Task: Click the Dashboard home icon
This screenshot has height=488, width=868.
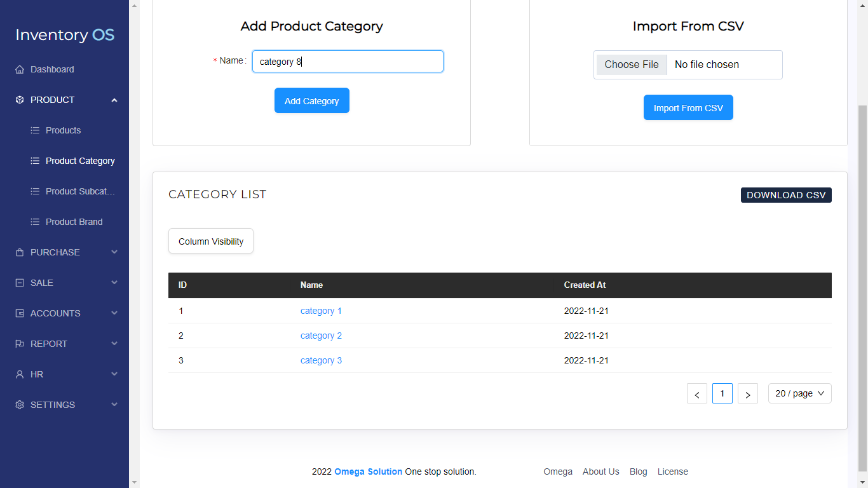Action: [x=20, y=69]
